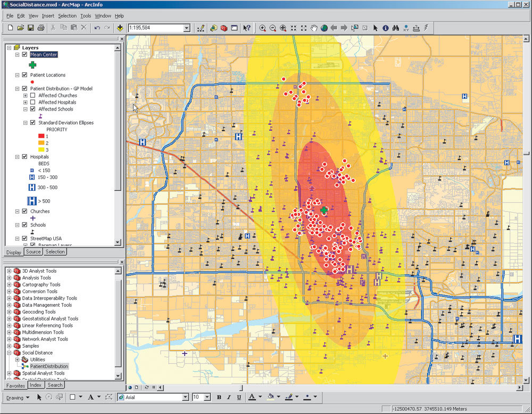The height and width of the screenshot is (414, 532).
Task: Select the Zoom In magnifier tool
Action: tap(262, 28)
